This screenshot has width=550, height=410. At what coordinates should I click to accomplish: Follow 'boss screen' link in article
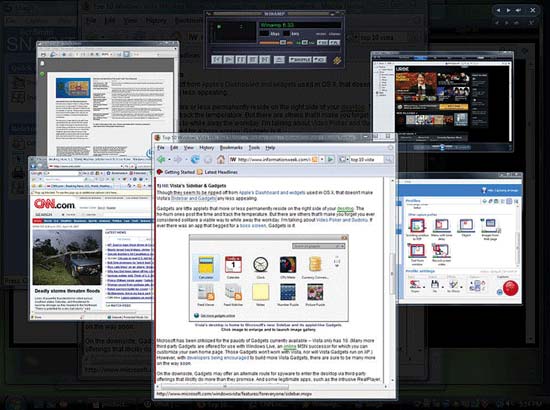(x=253, y=226)
